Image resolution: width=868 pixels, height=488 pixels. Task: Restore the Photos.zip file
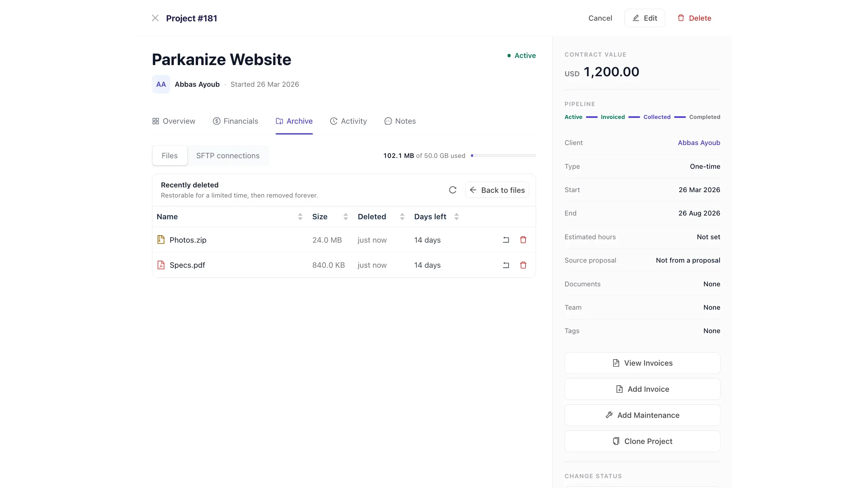(x=506, y=240)
